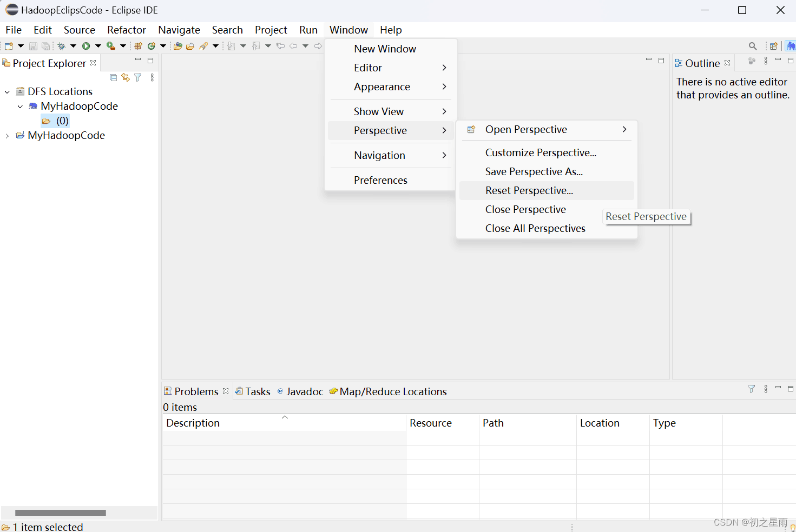Open the Open Perspective submenu
796x532 pixels.
tap(547, 129)
